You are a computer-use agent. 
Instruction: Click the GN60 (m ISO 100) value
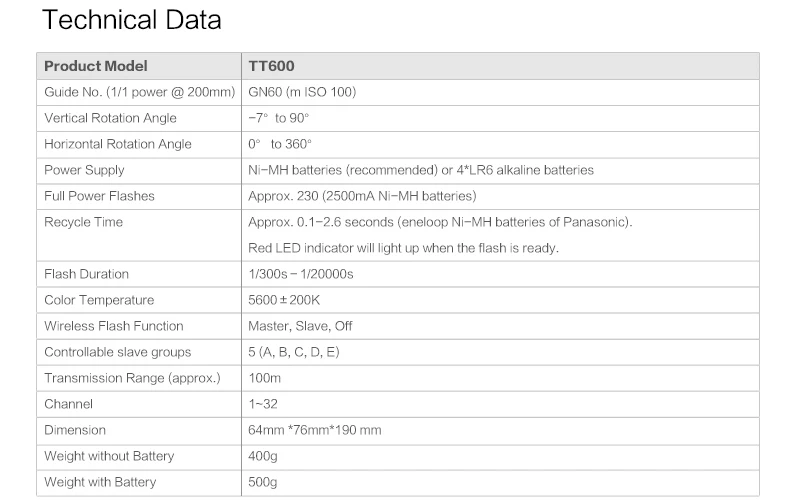coord(302,92)
